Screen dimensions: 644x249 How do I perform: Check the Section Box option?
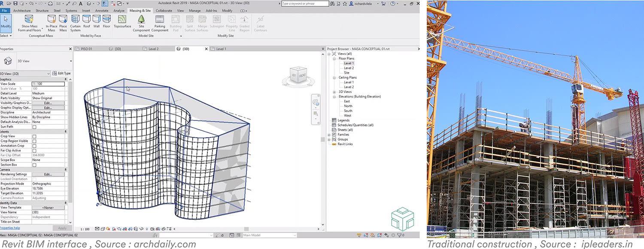point(34,165)
